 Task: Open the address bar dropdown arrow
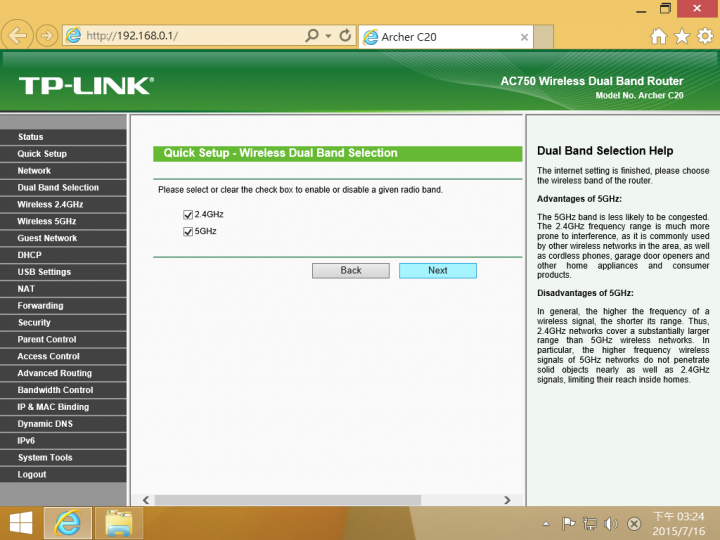pos(328,35)
